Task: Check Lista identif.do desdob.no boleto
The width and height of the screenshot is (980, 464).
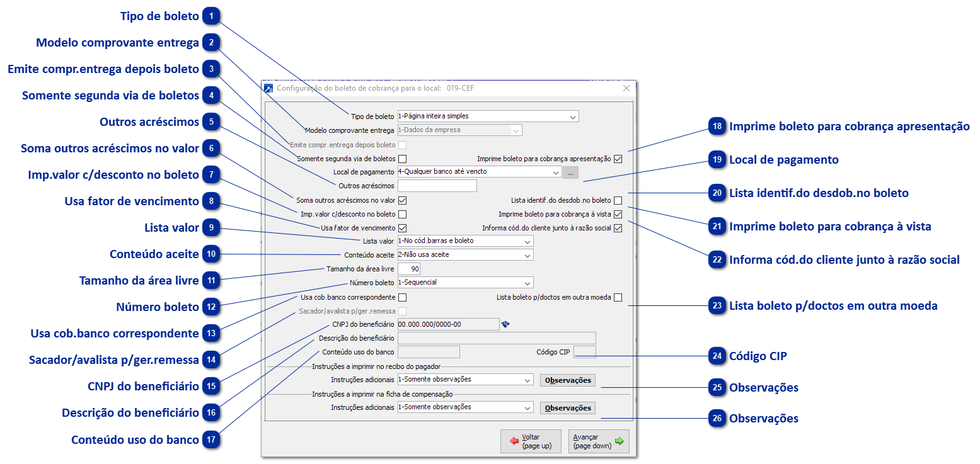Action: click(x=618, y=200)
